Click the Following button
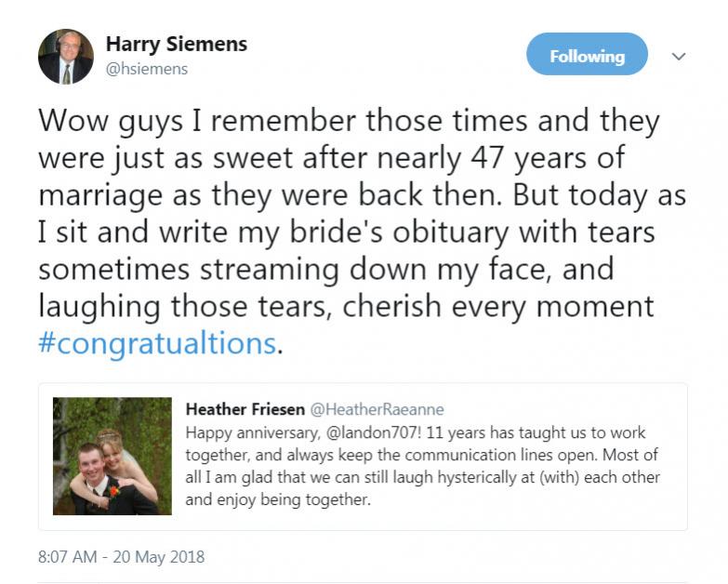 (x=587, y=56)
